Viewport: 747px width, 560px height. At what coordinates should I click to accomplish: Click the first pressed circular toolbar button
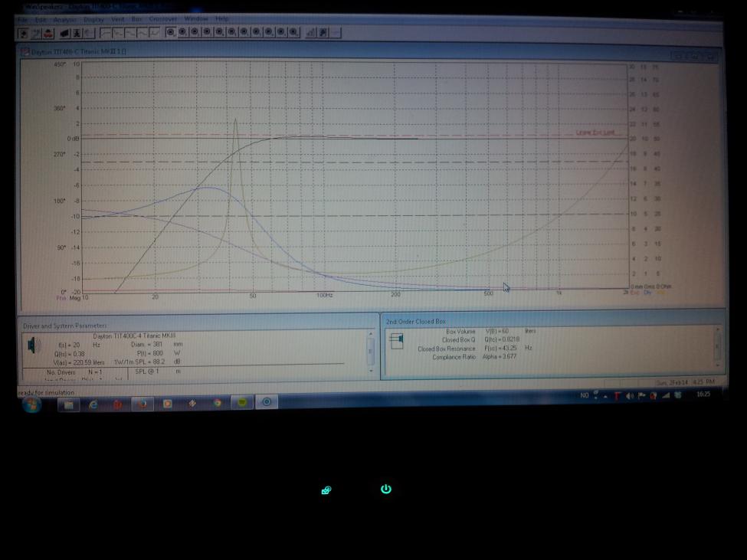click(x=171, y=32)
